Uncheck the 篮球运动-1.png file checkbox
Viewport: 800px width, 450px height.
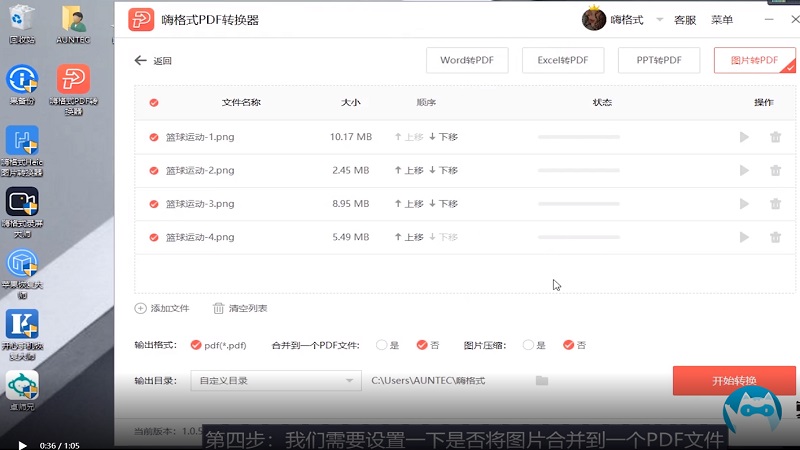(153, 137)
